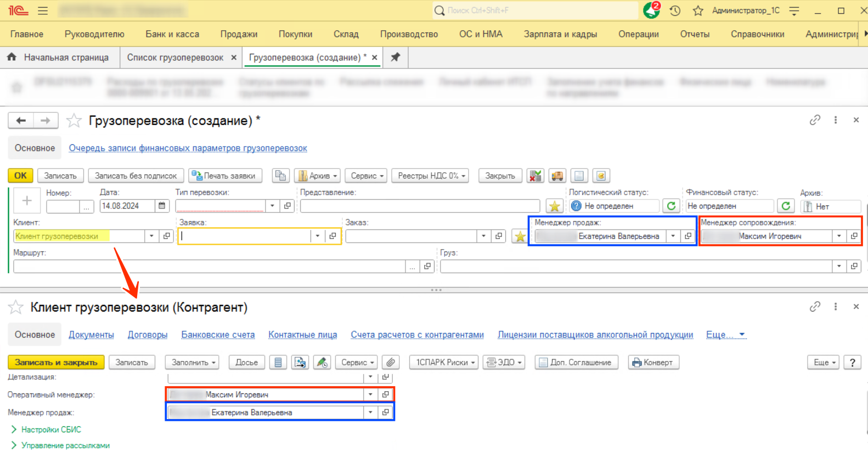Add Грузоперевозка (создание) to favorites star
868x457 pixels.
click(74, 120)
